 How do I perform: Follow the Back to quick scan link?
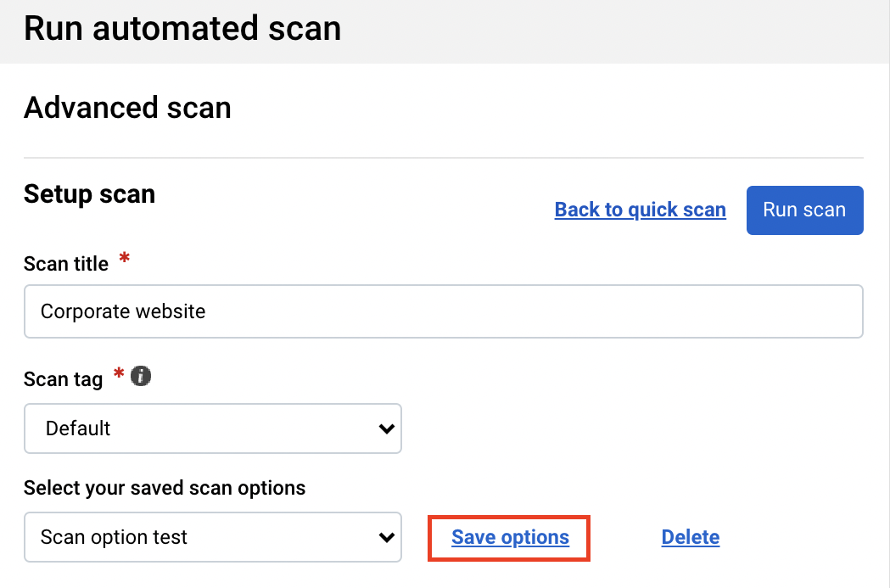click(640, 210)
